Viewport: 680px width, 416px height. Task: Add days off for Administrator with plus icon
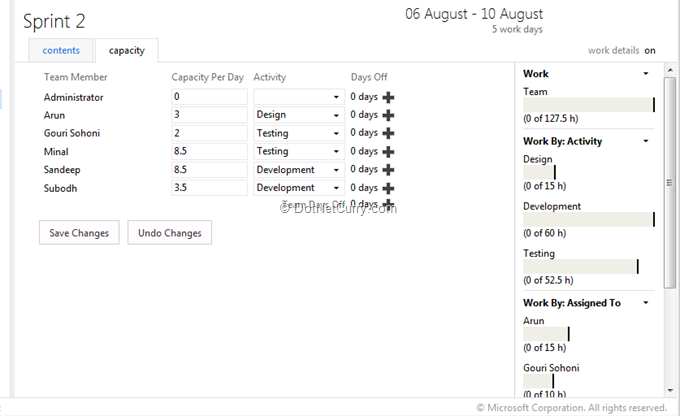pos(388,97)
